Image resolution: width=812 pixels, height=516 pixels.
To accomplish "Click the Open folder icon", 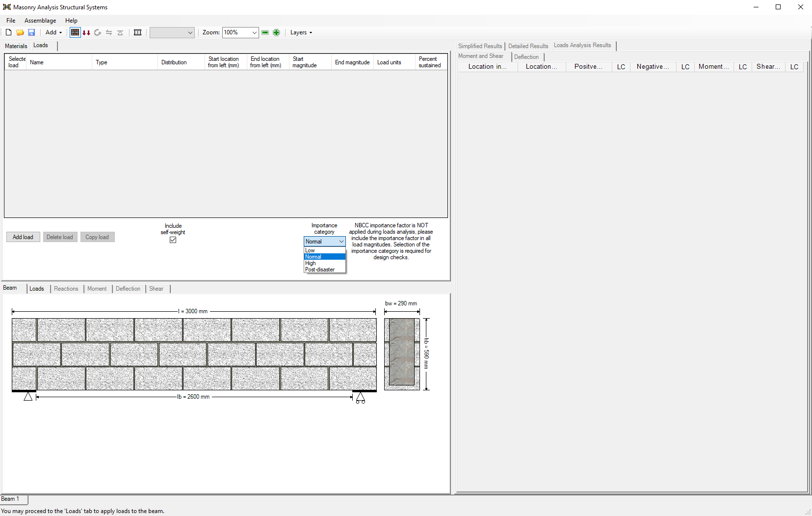I will click(x=20, y=32).
